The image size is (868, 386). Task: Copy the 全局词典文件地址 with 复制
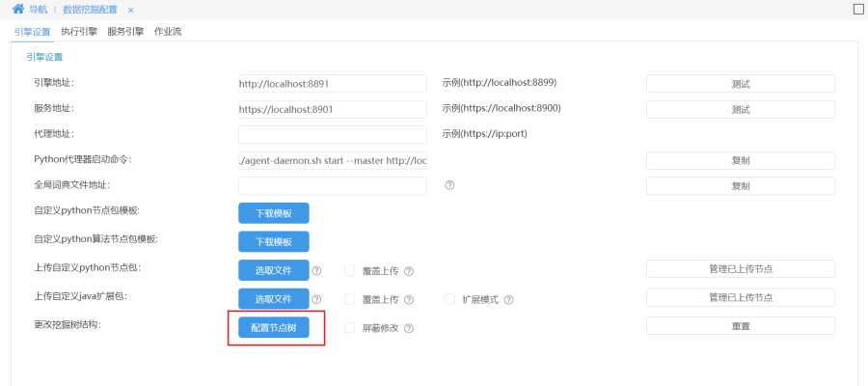click(x=741, y=186)
